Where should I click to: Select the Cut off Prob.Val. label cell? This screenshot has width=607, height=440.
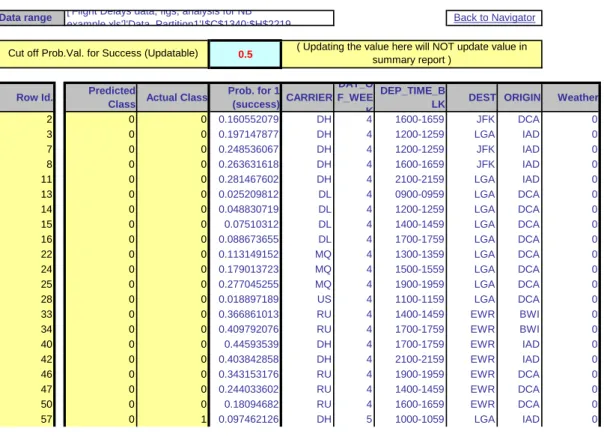[x=103, y=54]
